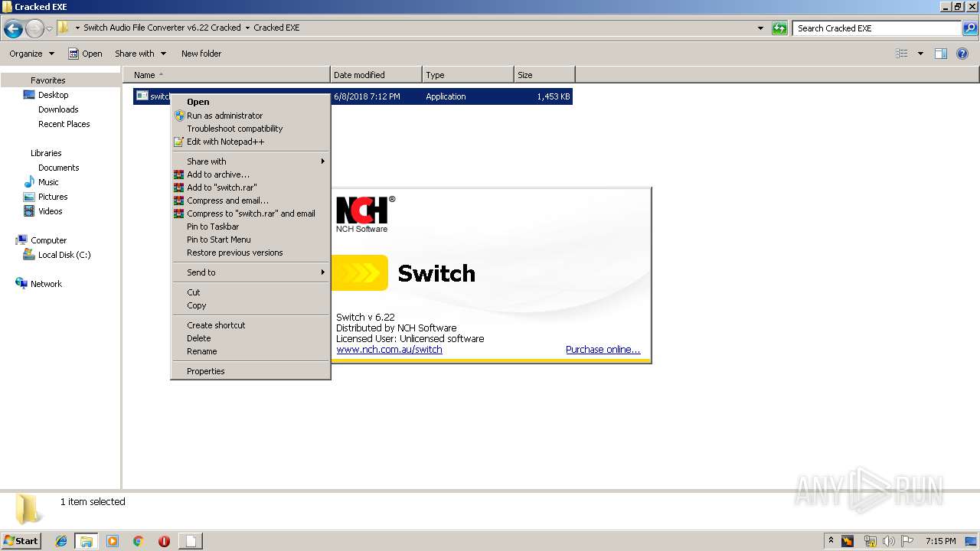Screen dimensions: 980x551
Task: Toggle the preview pane icon
Action: click(941, 54)
